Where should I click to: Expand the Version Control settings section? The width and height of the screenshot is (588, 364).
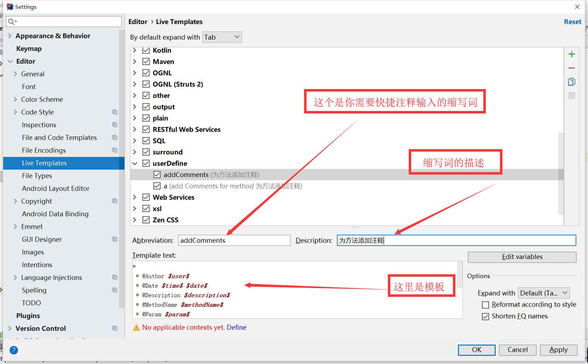pos(10,328)
